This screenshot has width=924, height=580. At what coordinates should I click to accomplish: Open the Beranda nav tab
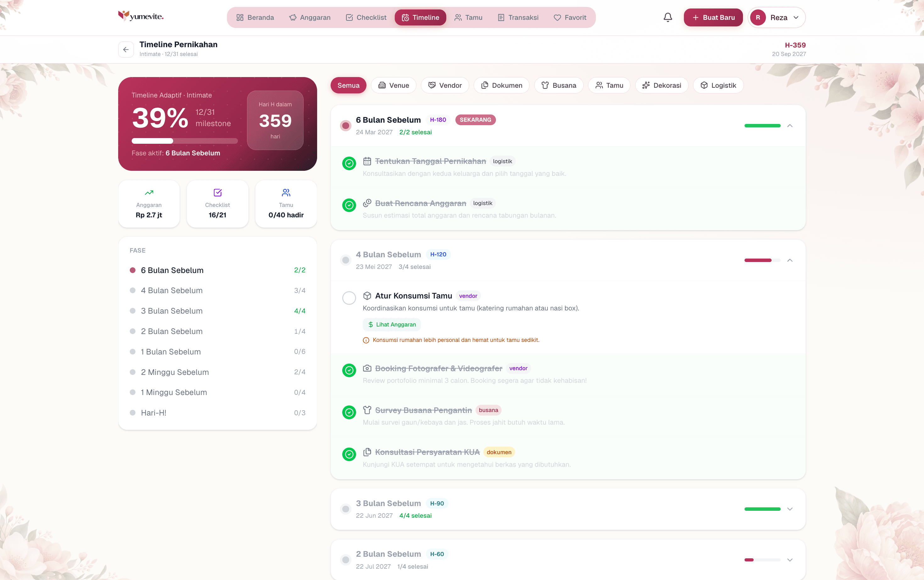click(x=255, y=18)
